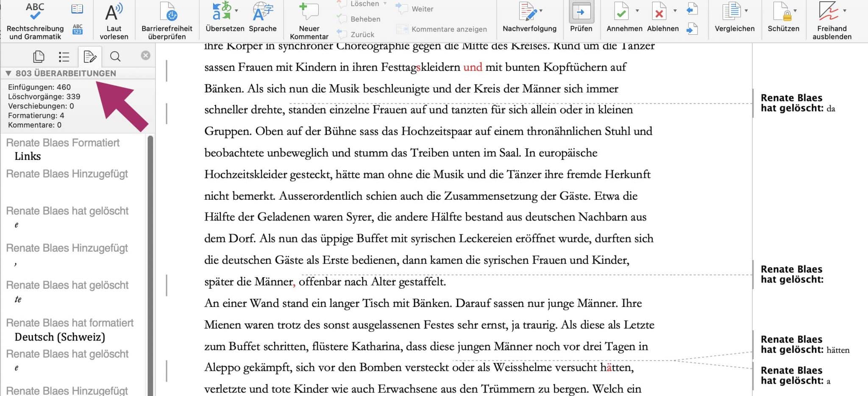Select 'Löschvorgänge: 339' summary line

pyautogui.click(x=44, y=96)
